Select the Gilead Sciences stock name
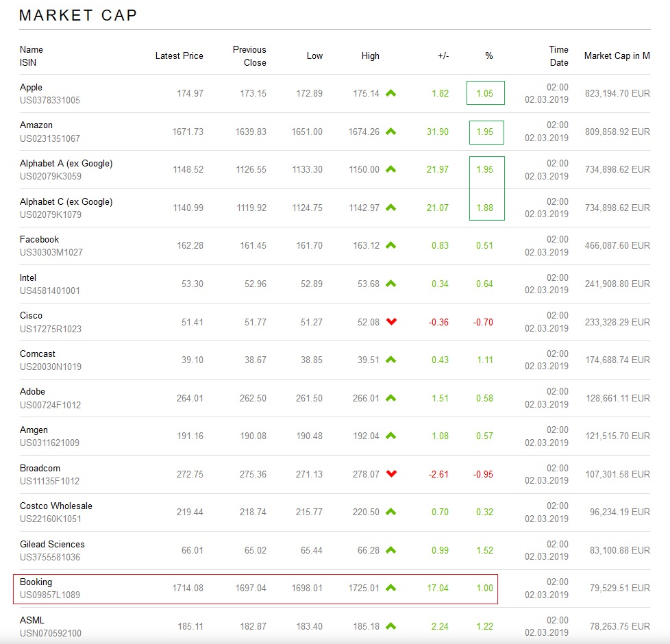670x644 pixels. (52, 544)
